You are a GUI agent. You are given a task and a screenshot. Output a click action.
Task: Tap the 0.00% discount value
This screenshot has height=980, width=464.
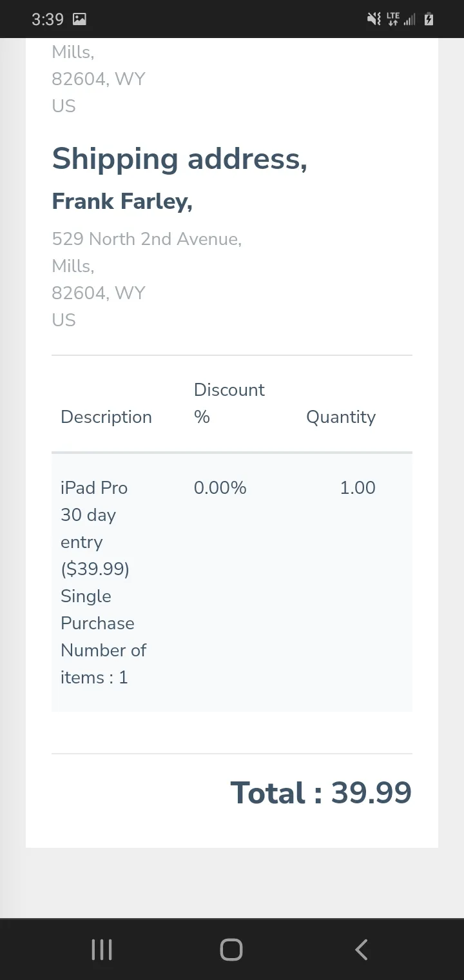pos(220,488)
